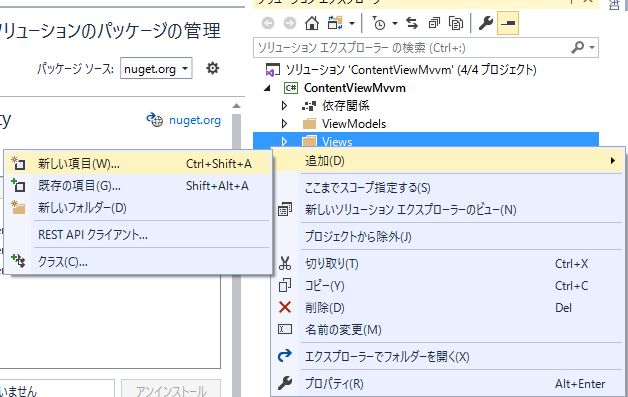Open the 追加(D) submenu
The image size is (628, 397).
tap(448, 161)
